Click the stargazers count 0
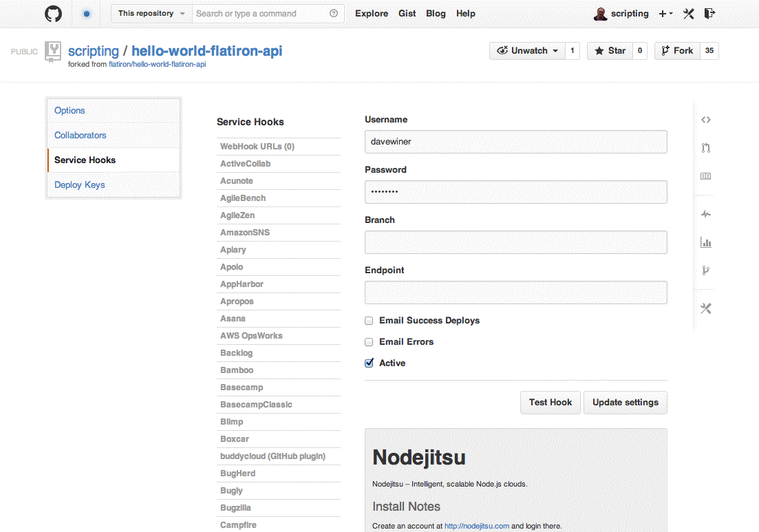Viewport: 759px width, 532px height. (640, 51)
